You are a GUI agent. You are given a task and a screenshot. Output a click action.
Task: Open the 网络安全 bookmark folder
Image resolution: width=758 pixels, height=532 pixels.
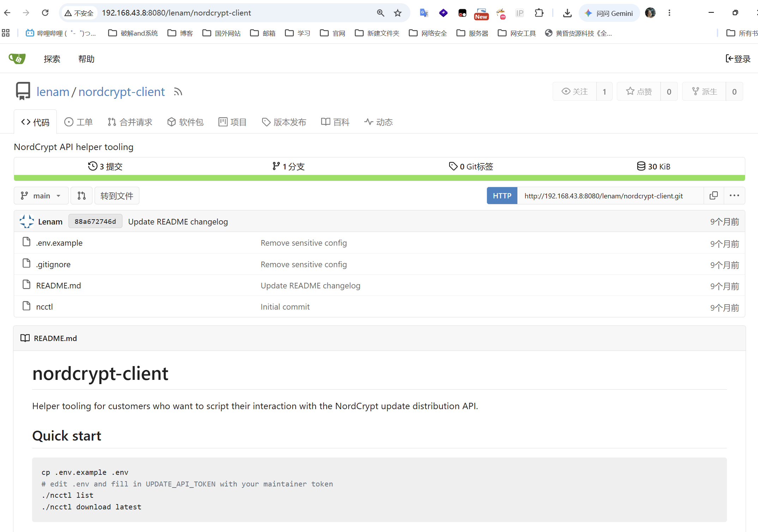(x=428, y=33)
